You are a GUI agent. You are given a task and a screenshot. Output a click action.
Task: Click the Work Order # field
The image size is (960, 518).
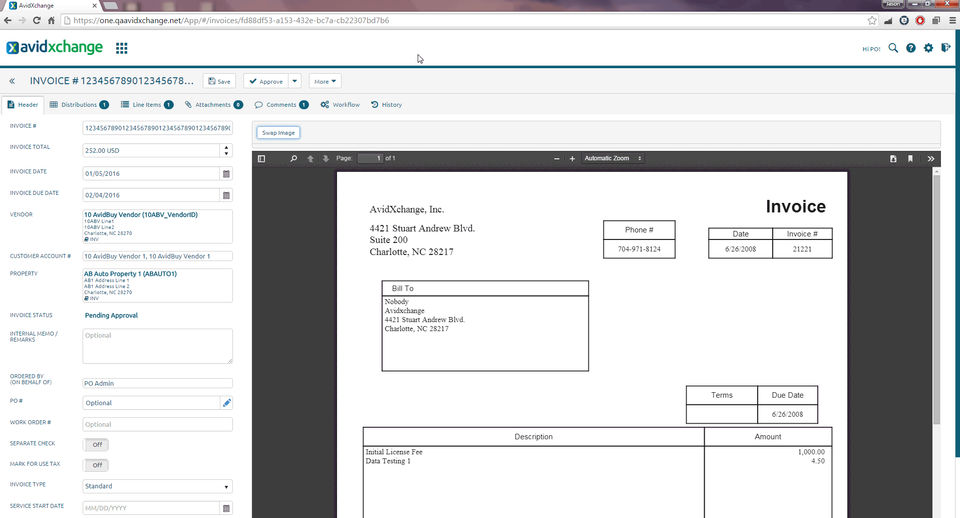point(157,424)
